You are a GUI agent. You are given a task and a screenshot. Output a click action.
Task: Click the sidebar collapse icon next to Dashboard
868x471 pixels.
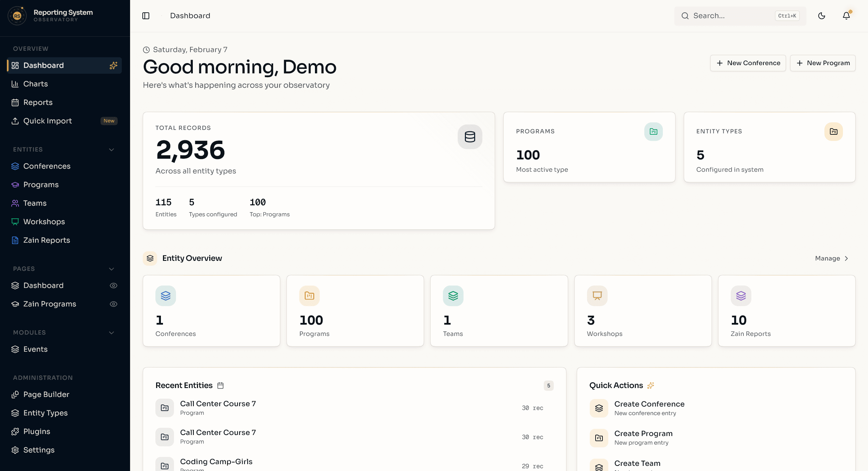tap(146, 15)
